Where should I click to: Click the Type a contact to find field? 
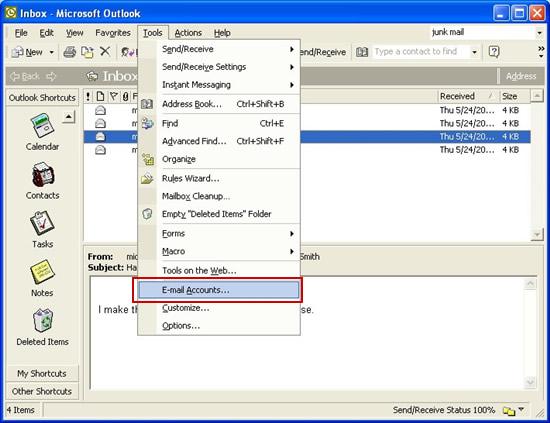(421, 52)
